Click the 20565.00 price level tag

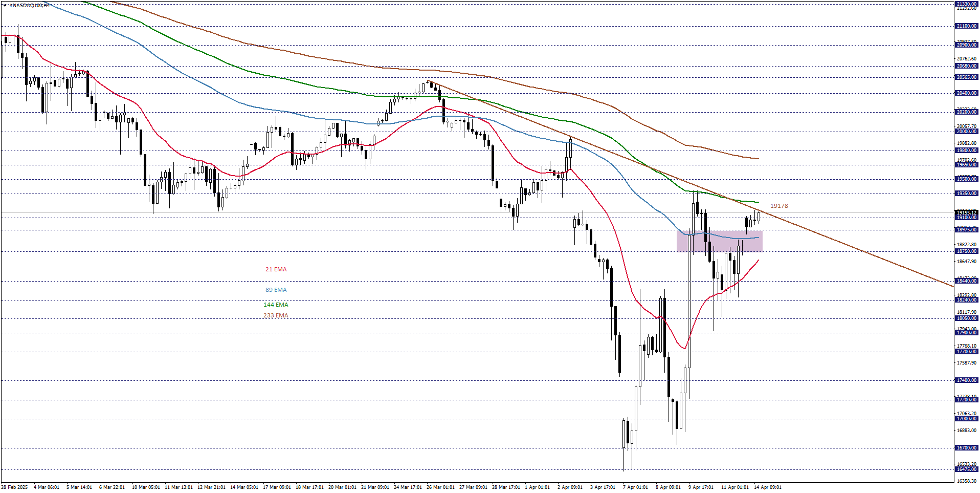coord(967,77)
